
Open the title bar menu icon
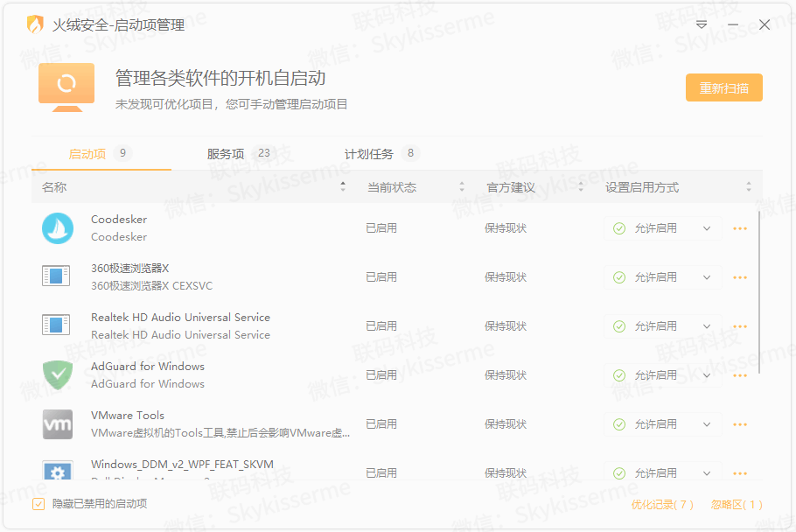point(702,25)
